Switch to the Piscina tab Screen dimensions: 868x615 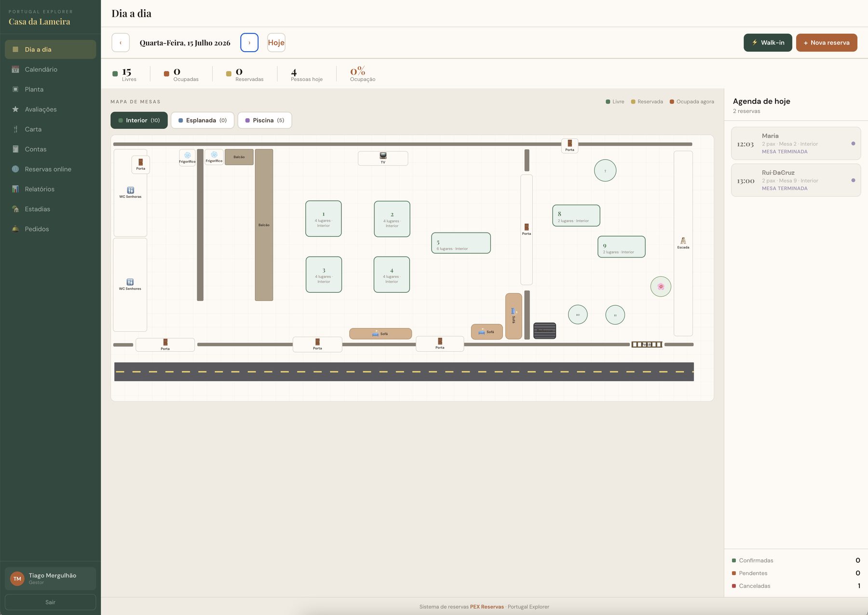coord(265,120)
